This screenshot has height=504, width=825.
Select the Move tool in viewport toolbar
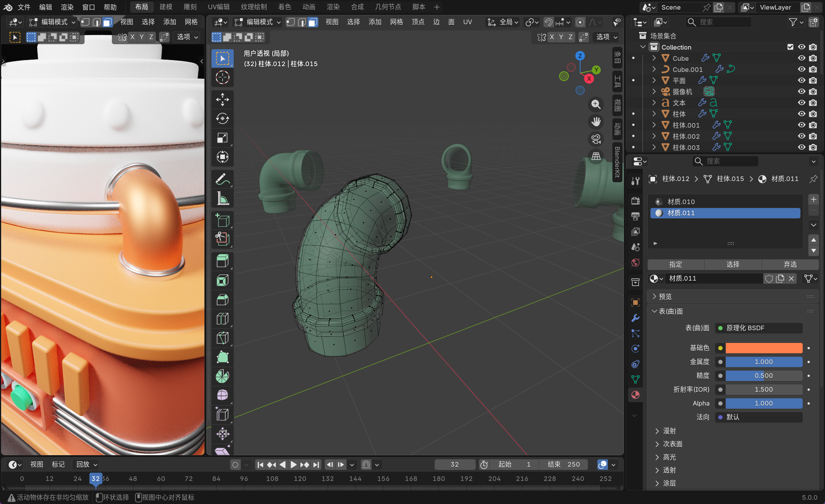[222, 99]
